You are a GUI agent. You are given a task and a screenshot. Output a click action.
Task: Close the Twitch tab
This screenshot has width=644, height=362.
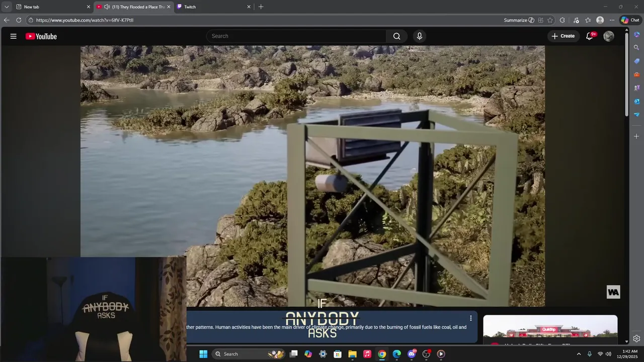[249, 7]
